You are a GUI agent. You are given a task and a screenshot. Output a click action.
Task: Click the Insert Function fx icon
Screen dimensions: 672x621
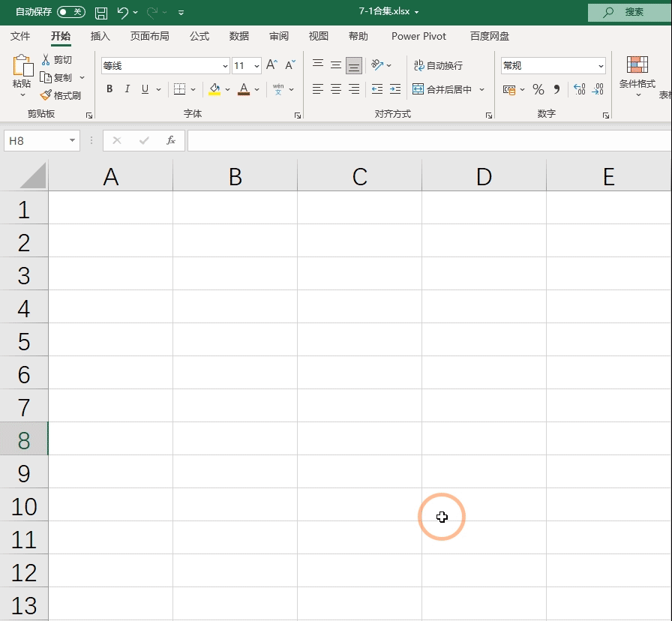tap(170, 140)
